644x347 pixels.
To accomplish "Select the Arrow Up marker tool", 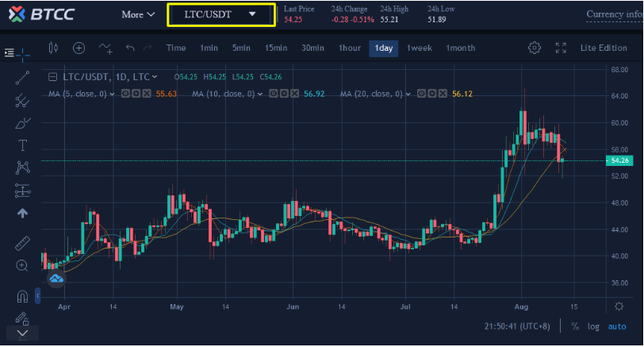I will coord(22,213).
